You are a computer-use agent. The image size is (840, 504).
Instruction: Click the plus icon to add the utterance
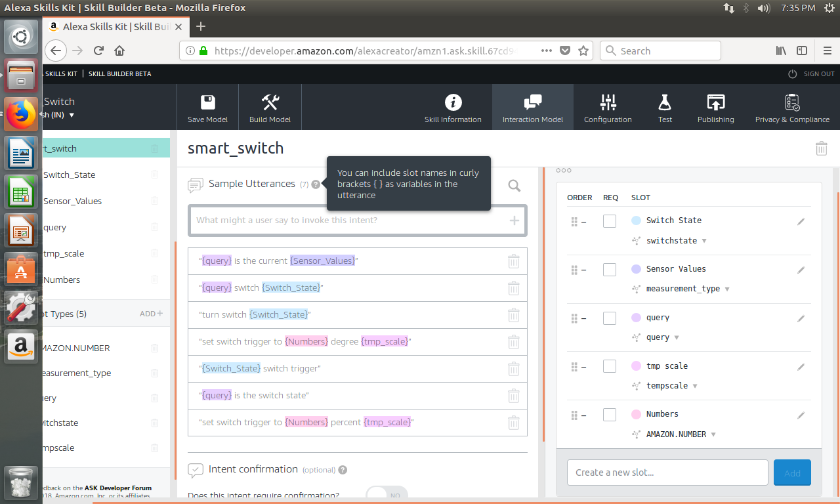(514, 220)
